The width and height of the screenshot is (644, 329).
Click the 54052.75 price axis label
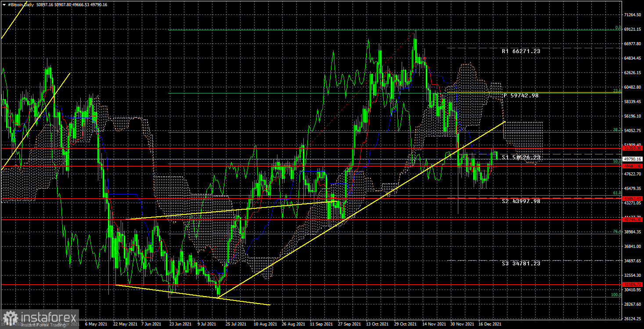pyautogui.click(x=633, y=130)
